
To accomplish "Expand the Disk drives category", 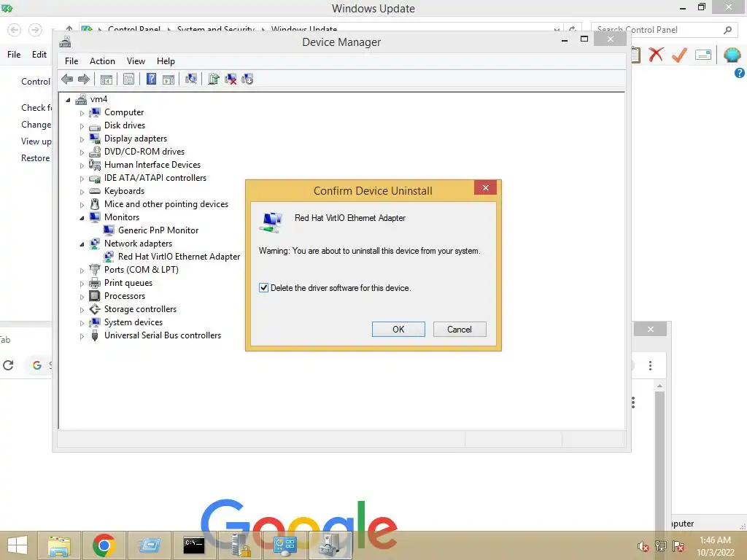I will [x=82, y=126].
